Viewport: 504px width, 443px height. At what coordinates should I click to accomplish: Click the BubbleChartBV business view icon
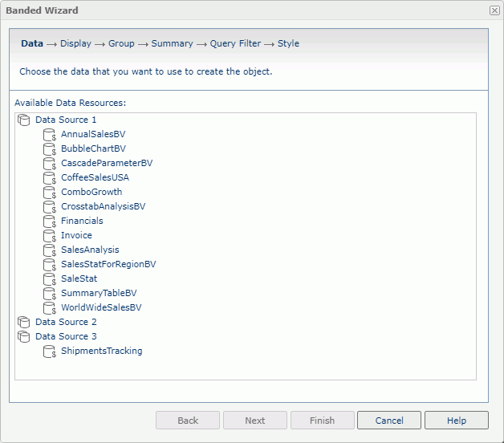pyautogui.click(x=50, y=149)
